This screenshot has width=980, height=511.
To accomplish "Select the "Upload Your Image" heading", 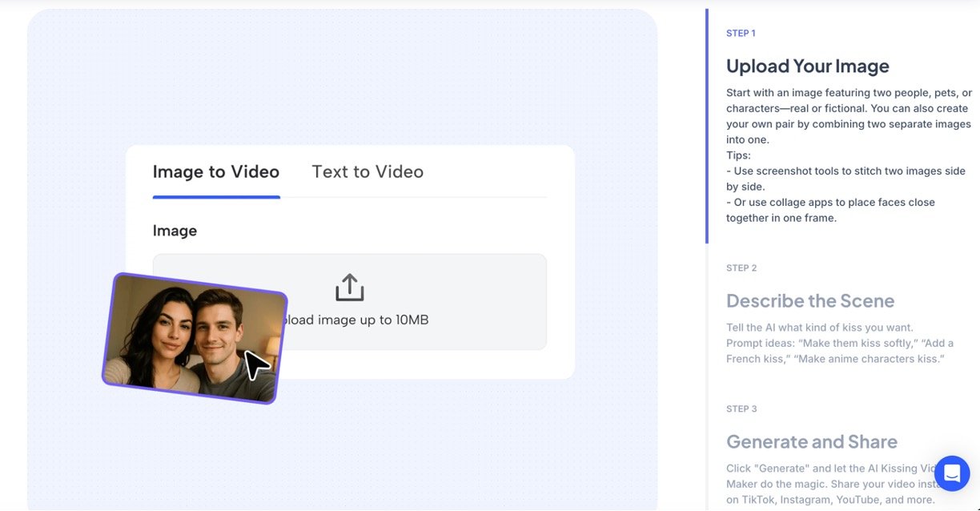I will [x=807, y=66].
